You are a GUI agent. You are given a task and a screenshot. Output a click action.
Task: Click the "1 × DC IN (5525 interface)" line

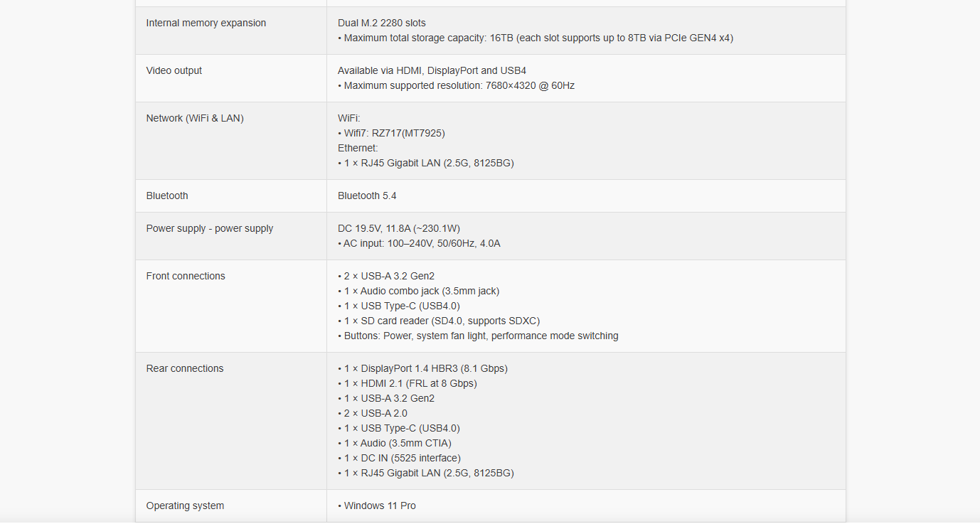point(402,458)
